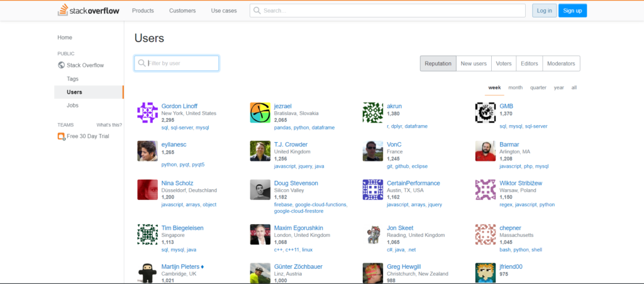This screenshot has width=644, height=284.
Task: Open Gordon Linoff's avatar
Action: [x=147, y=113]
